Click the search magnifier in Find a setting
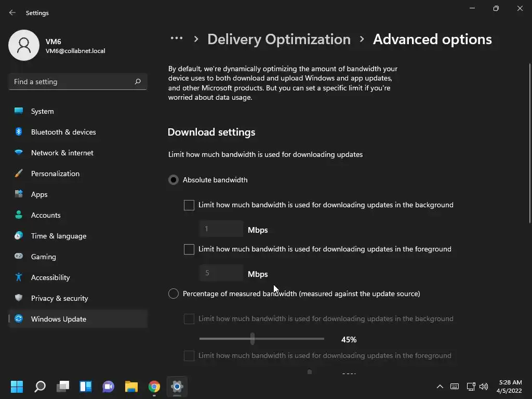 pyautogui.click(x=138, y=82)
